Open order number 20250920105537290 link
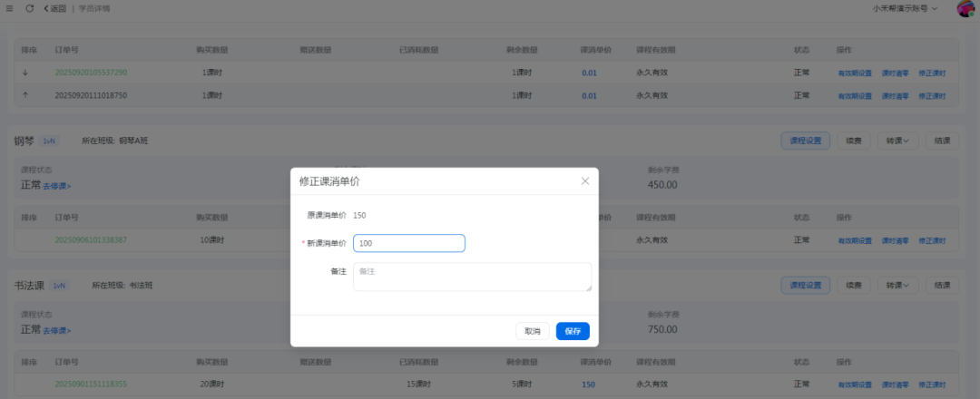The width and height of the screenshot is (980, 399). click(x=91, y=73)
